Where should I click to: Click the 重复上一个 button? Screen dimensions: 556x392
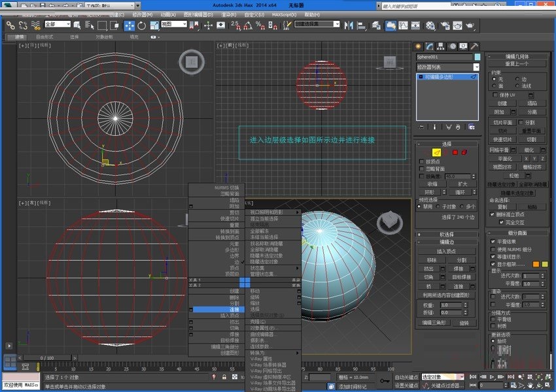tap(517, 64)
